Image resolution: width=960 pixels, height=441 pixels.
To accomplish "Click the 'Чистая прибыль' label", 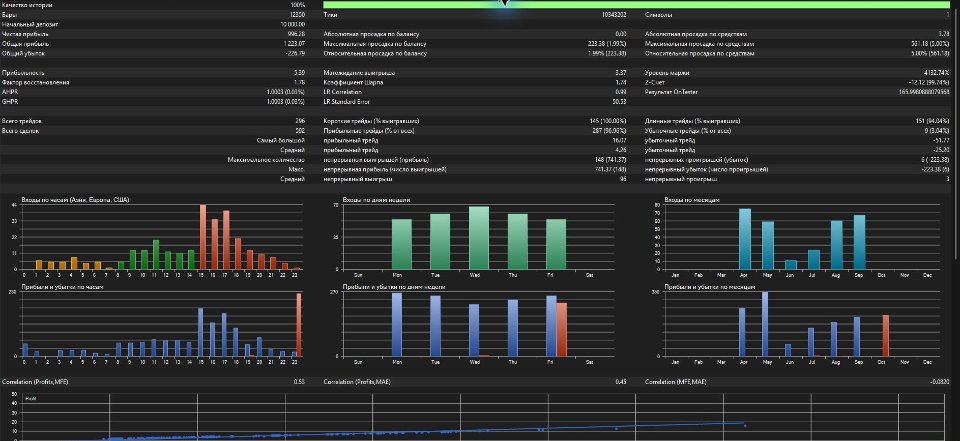I will (26, 34).
